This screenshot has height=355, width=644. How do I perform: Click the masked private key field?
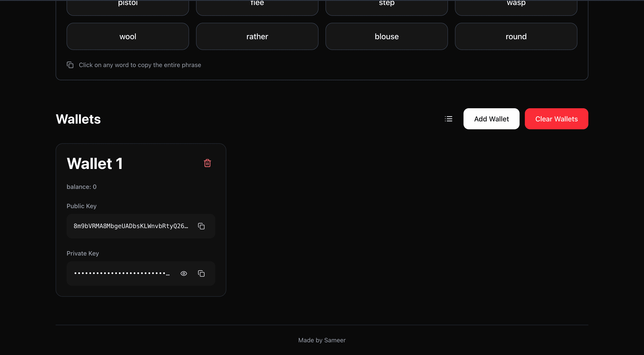click(x=122, y=273)
